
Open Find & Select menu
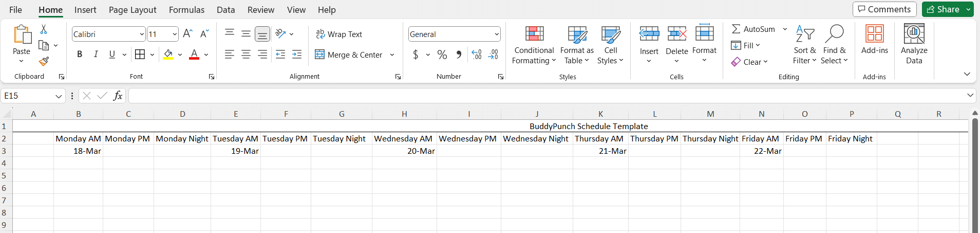coord(834,45)
